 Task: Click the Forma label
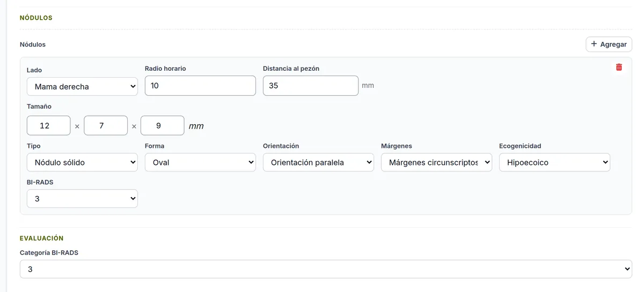(155, 146)
